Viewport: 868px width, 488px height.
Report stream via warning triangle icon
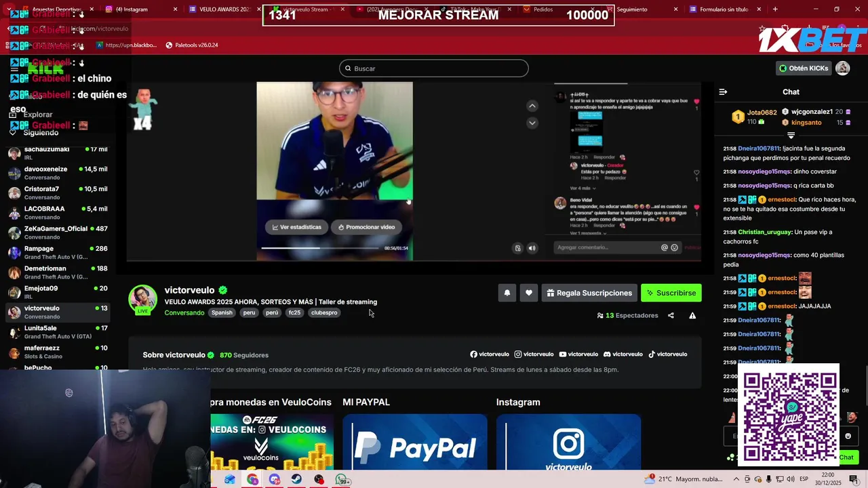click(x=692, y=315)
